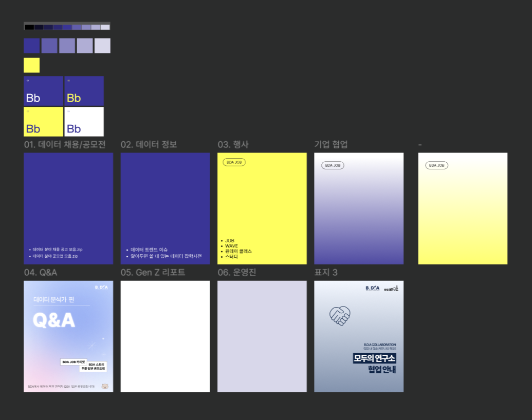Select frame label 표지 3

point(326,273)
